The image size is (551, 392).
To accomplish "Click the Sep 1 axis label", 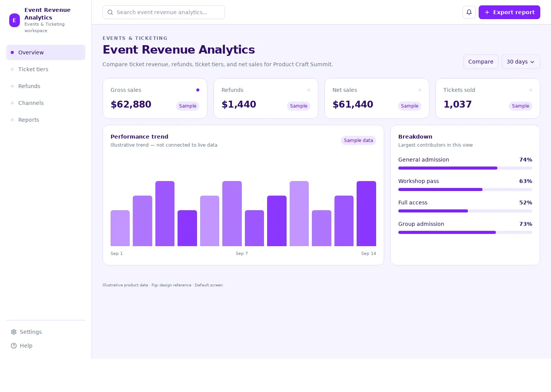I will tap(117, 253).
